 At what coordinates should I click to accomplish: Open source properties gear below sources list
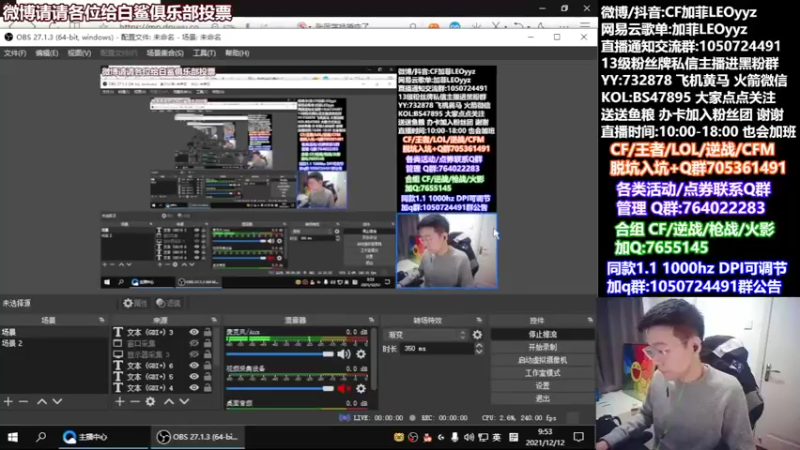point(151,402)
